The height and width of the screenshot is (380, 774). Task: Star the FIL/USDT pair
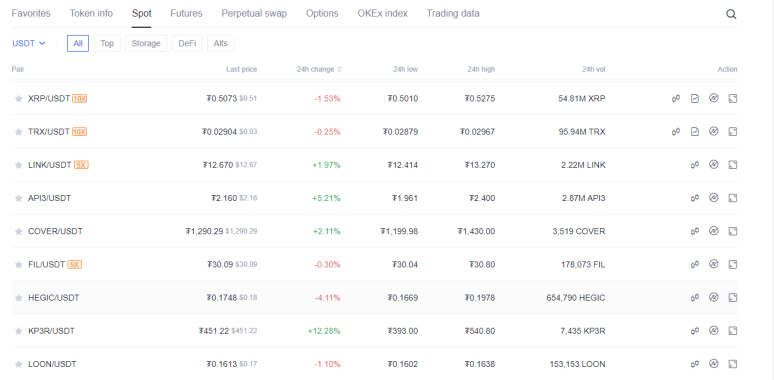[19, 265]
